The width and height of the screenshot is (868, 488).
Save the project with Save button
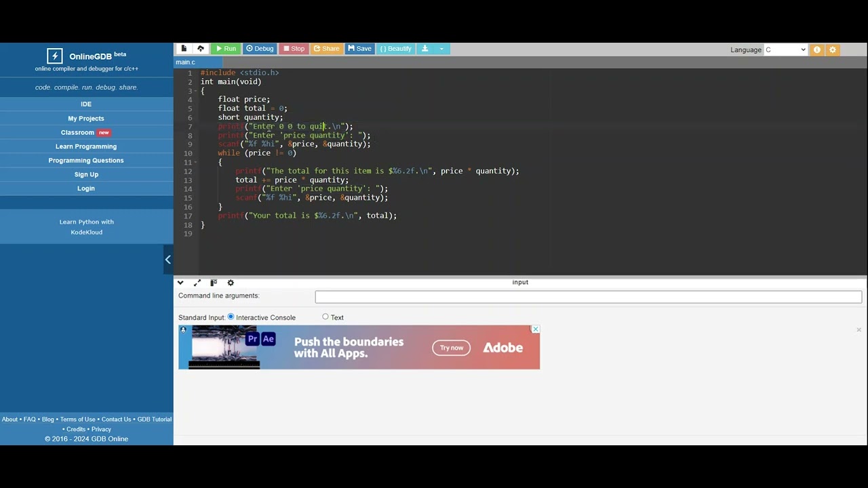point(359,49)
